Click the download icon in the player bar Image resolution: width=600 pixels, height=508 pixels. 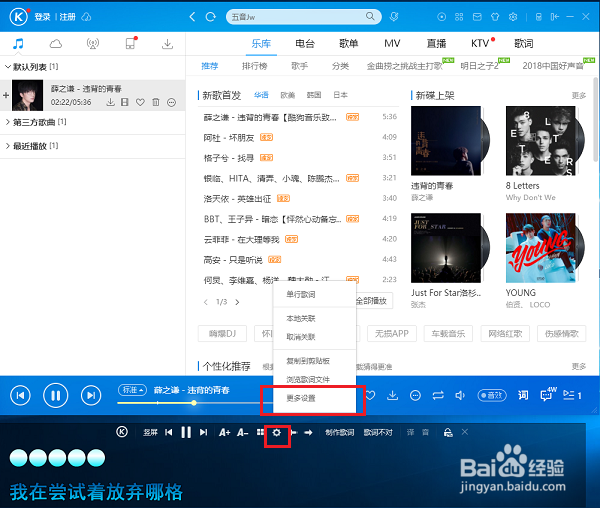click(392, 395)
